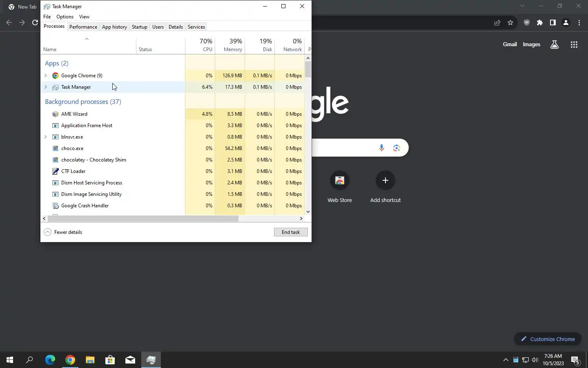Click Google Lens search-by-image icon
Image resolution: width=588 pixels, height=368 pixels.
click(396, 148)
